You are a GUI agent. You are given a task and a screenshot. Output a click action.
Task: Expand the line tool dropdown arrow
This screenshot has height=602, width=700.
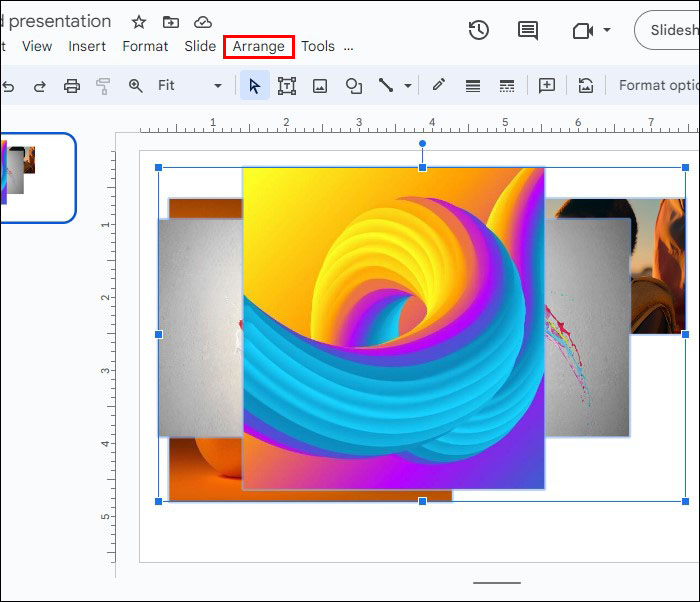click(x=408, y=86)
